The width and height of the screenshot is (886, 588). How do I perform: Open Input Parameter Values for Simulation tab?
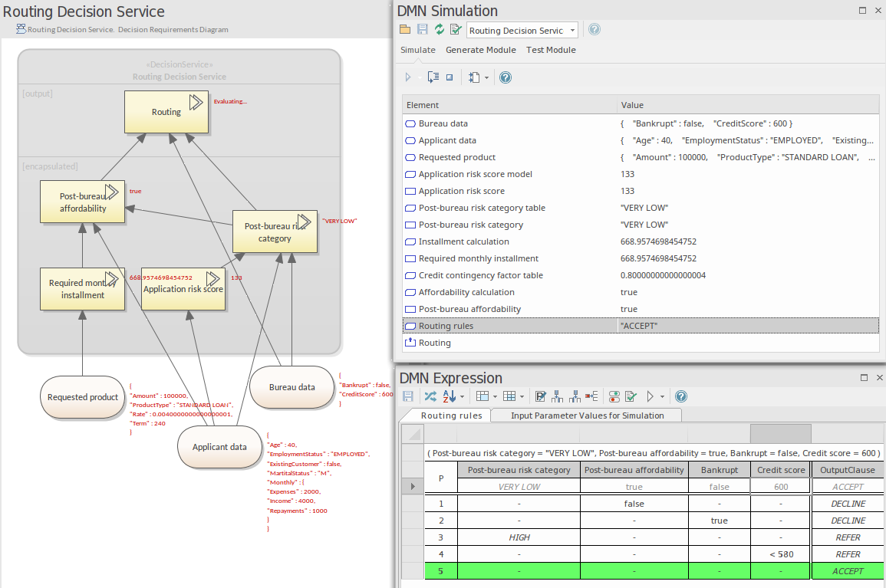pos(587,416)
